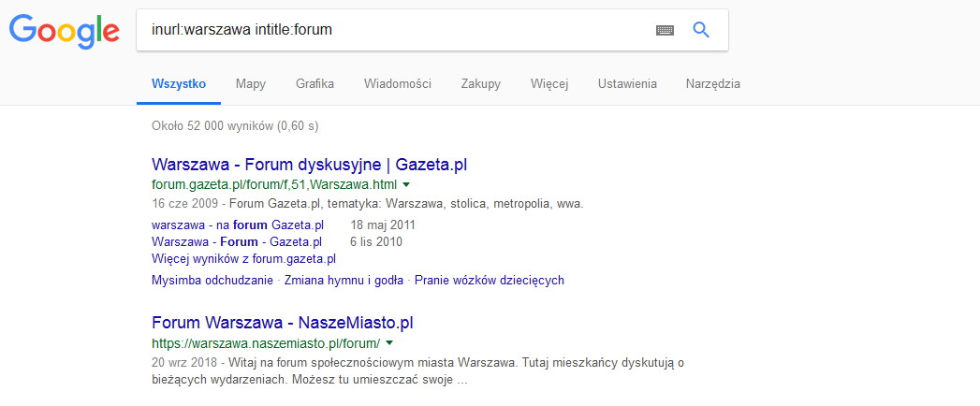The image size is (980, 406).
Task: Click the '20 wrz 2018' snippet date
Action: (x=184, y=362)
